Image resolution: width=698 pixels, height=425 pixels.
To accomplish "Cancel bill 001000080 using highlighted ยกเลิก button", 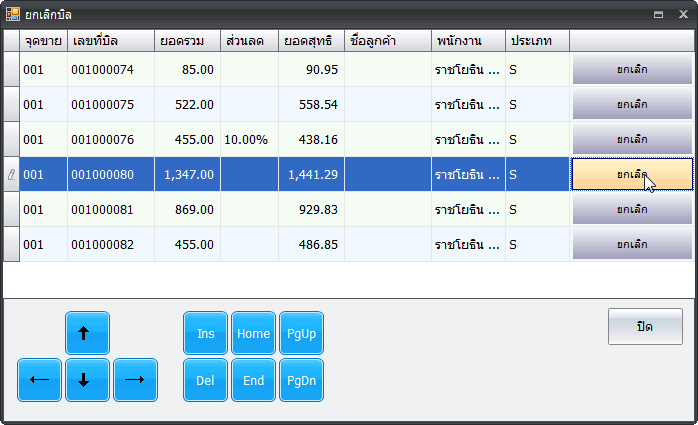I will click(631, 174).
